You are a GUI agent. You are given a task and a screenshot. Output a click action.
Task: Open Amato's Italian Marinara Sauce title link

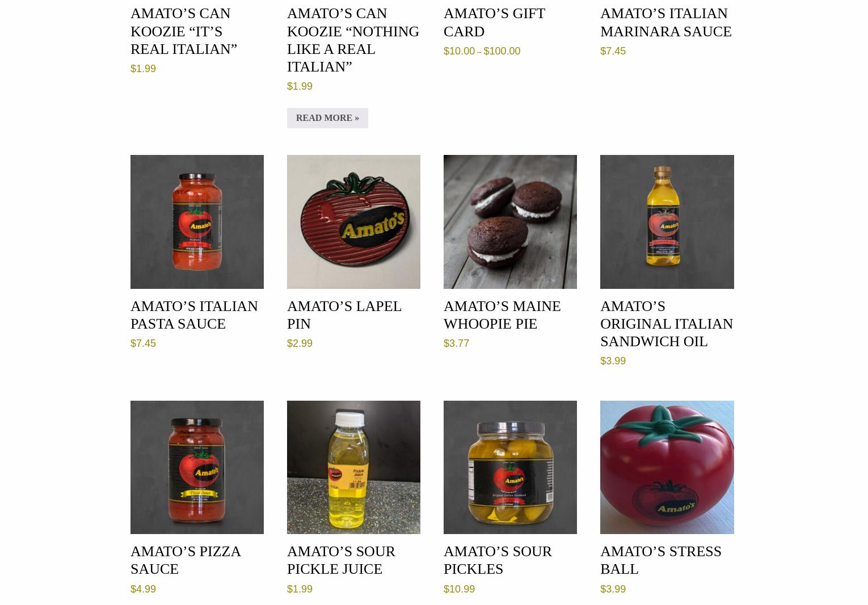[665, 22]
